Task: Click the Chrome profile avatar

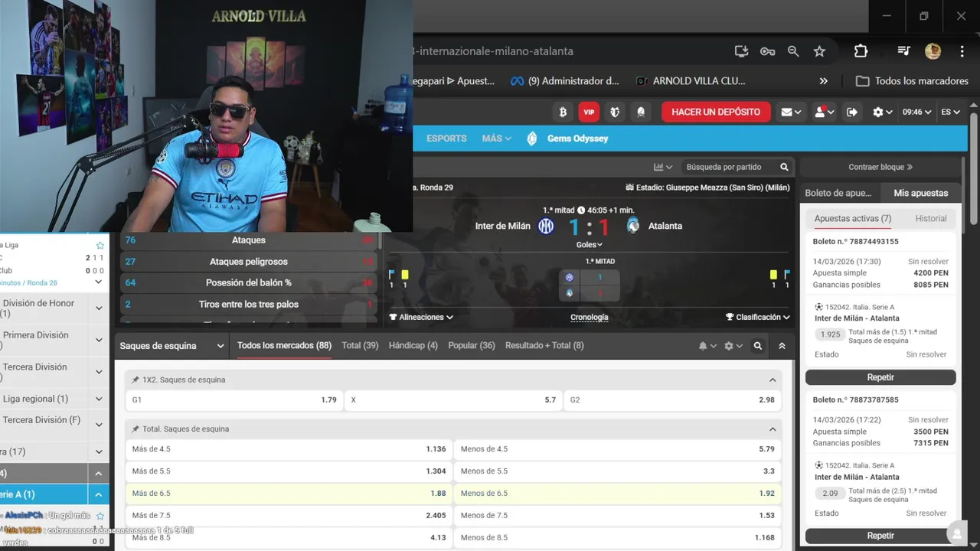Action: pos(933,51)
